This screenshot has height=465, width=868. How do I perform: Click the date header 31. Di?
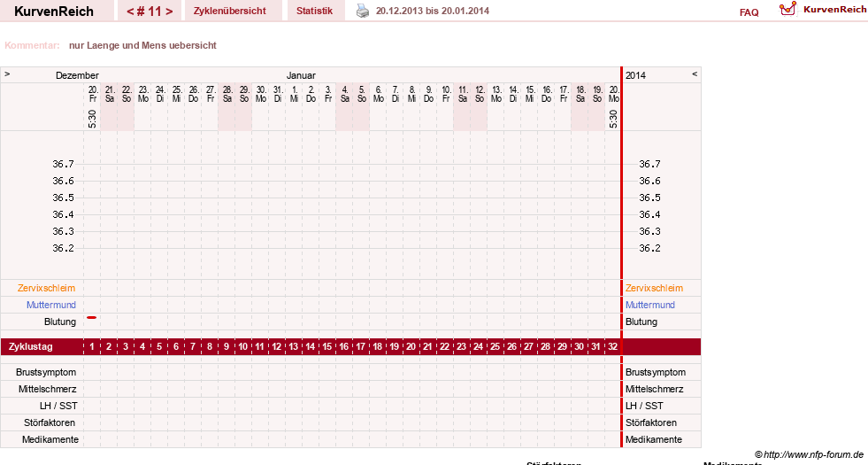(278, 94)
